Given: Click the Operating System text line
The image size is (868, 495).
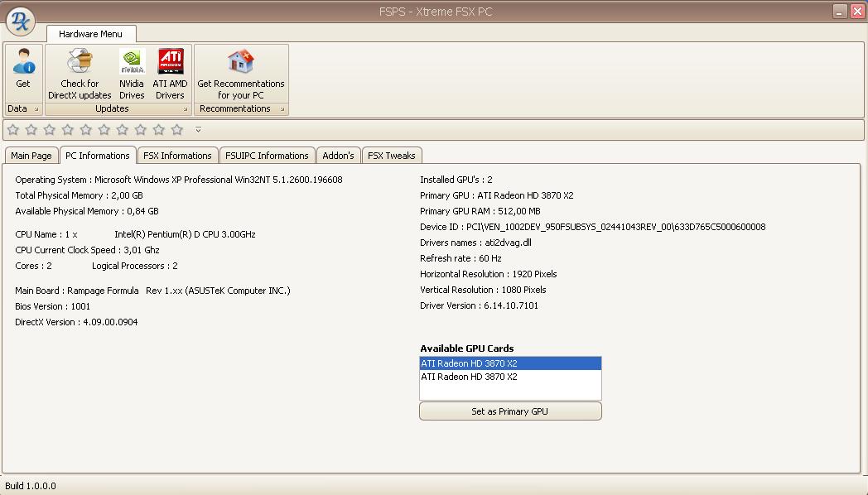Looking at the screenshot, I should click(179, 180).
